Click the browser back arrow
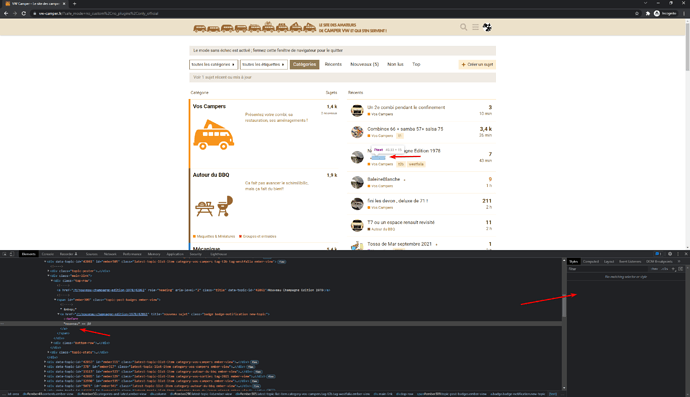The width and height of the screenshot is (690, 397). tap(6, 13)
